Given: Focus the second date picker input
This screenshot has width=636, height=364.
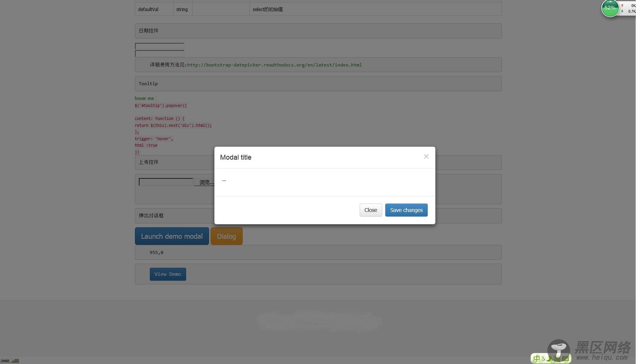Looking at the screenshot, I should (159, 53).
